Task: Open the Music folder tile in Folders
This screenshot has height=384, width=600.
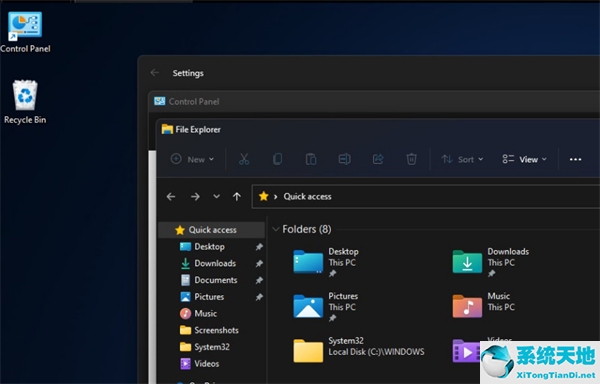Action: pos(484,306)
